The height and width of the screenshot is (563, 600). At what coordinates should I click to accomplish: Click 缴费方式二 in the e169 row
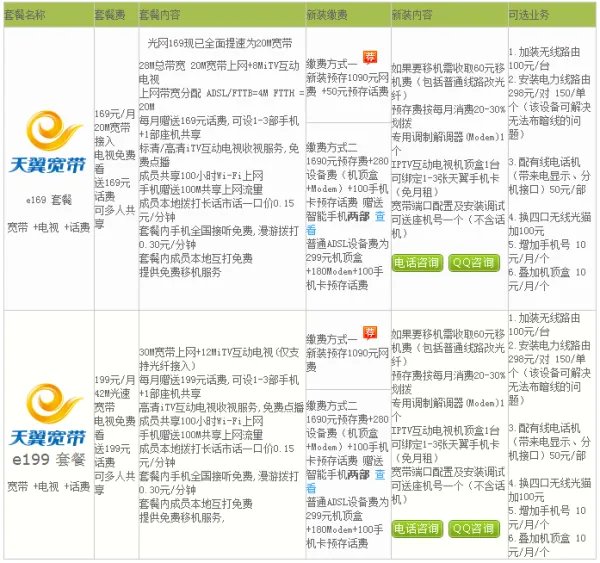(x=331, y=147)
